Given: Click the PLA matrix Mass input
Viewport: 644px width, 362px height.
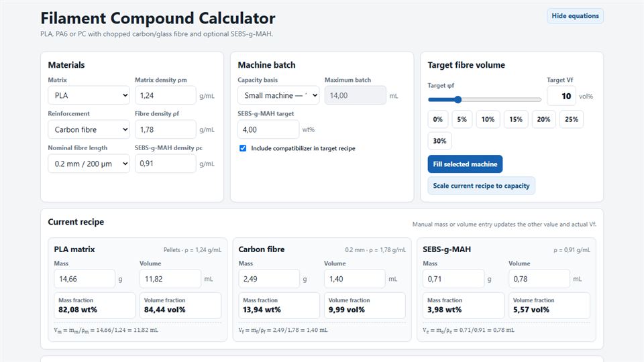Looking at the screenshot, I should coord(85,279).
